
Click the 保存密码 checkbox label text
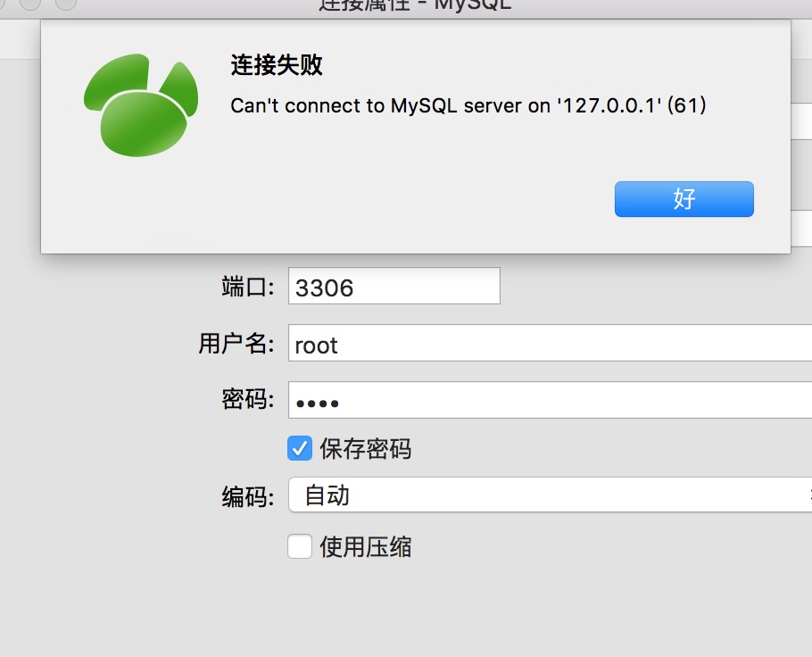point(366,449)
